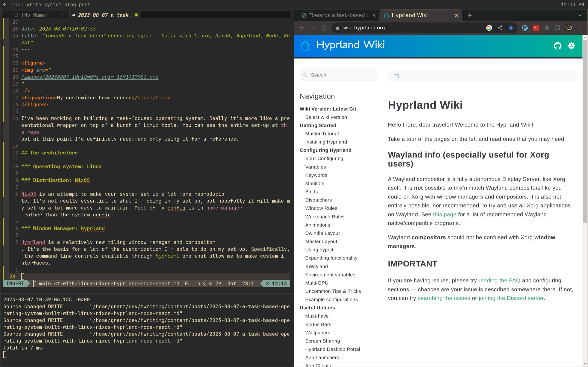The height and width of the screenshot is (367, 588).
Task: Click the bookmark star in address bar
Action: pyautogui.click(x=511, y=28)
